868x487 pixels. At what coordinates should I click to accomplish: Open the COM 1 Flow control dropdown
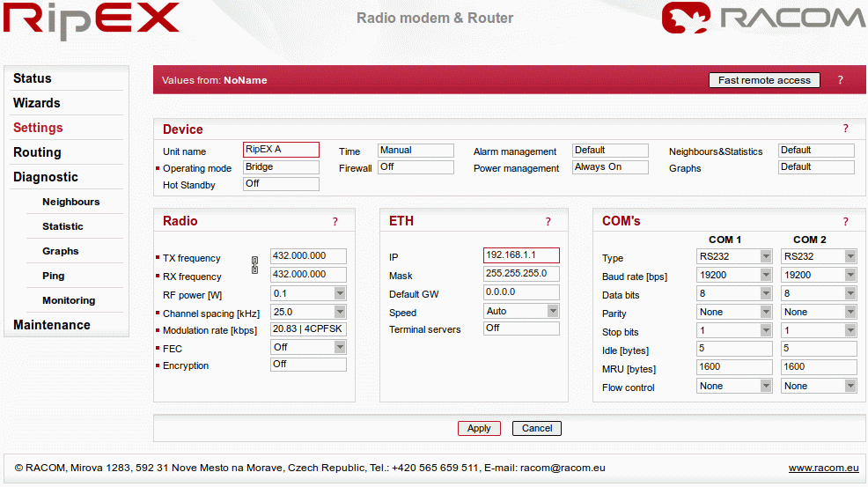tap(734, 386)
